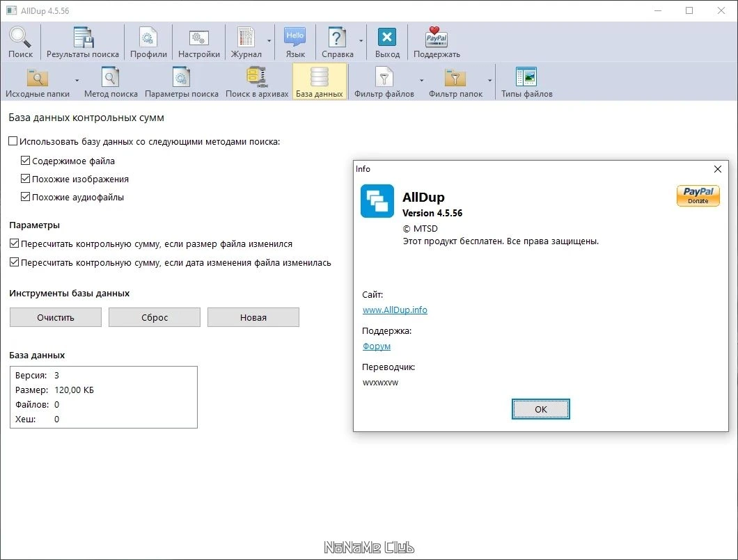Viewport: 738px width, 560px height.
Task: Click Version 4.5.56 text in Info dialog
Action: coord(432,213)
